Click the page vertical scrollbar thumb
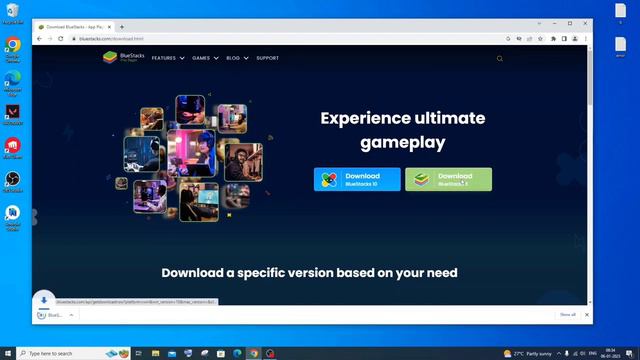Screen dimensions: 640x360 pyautogui.click(x=590, y=78)
